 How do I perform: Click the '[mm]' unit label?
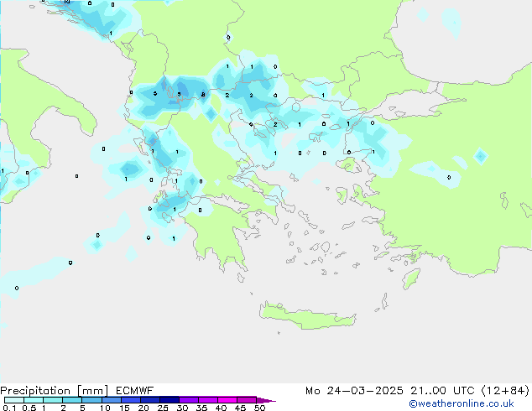[92, 391]
